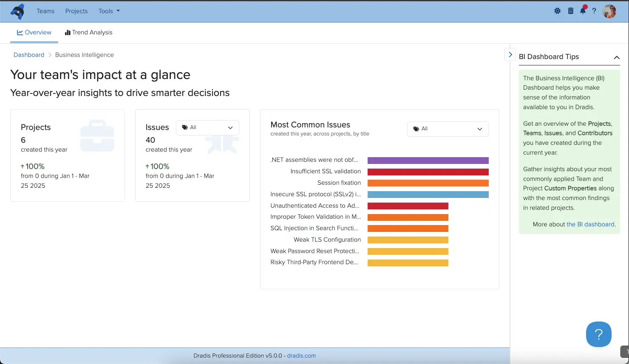This screenshot has width=629, height=364.
Task: Open the Teams menu item
Action: (x=45, y=11)
